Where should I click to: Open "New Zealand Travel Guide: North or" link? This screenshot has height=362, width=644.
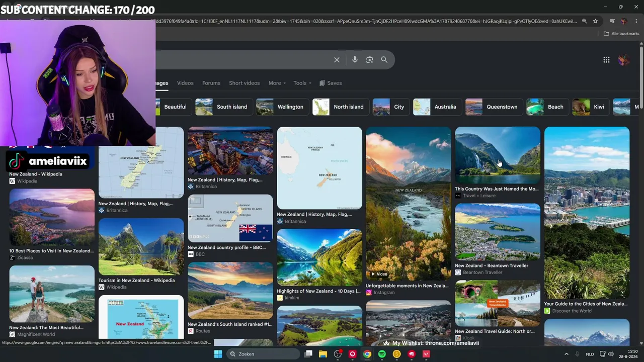click(x=495, y=331)
